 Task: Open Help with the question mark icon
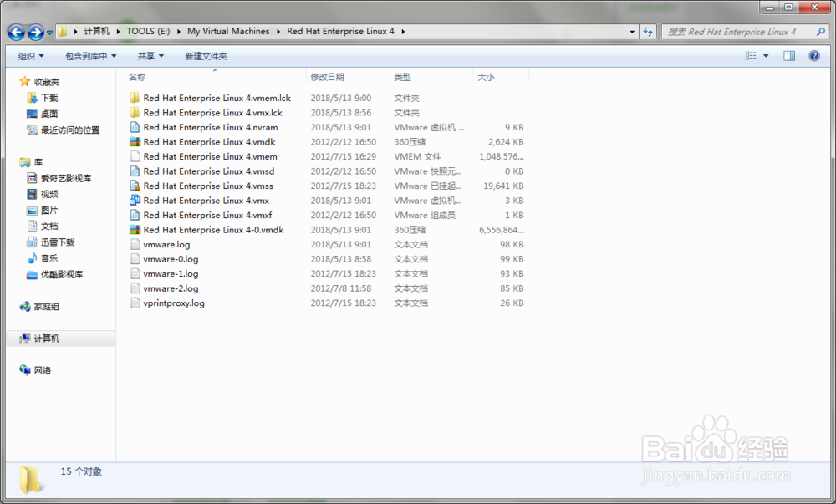point(814,56)
